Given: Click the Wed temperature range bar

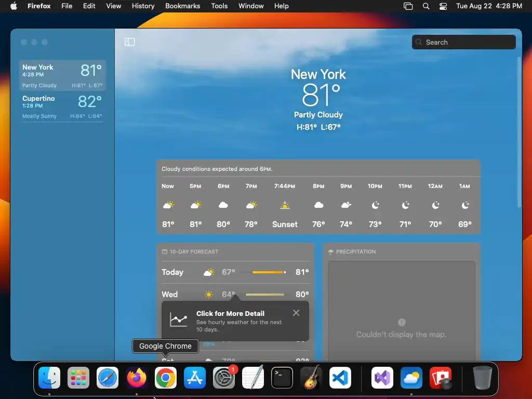Looking at the screenshot, I should point(265,295).
